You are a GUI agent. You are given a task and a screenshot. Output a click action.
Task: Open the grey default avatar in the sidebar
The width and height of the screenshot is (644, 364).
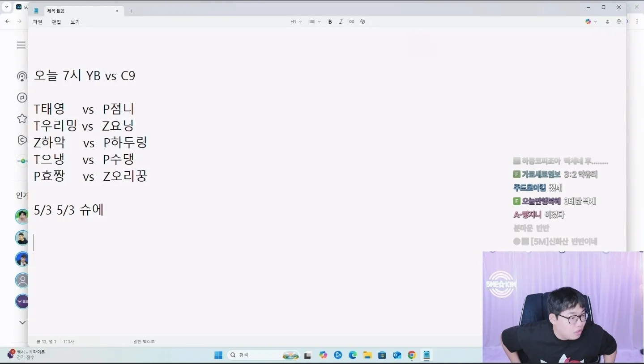[21, 280]
